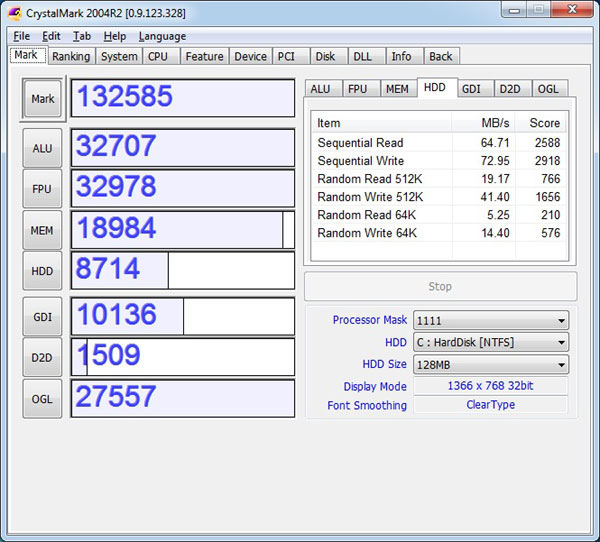Image resolution: width=600 pixels, height=542 pixels.
Task: Close the CrystalMark window
Action: coord(572,10)
